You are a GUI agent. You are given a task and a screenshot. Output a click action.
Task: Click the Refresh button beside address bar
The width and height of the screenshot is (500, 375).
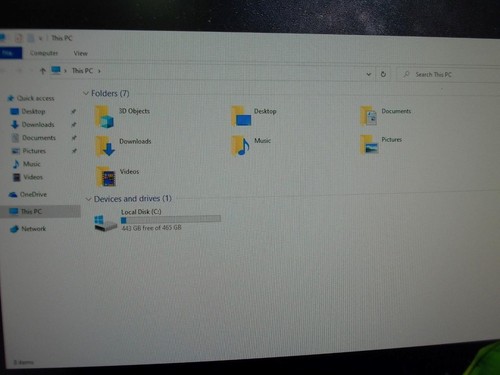point(383,74)
